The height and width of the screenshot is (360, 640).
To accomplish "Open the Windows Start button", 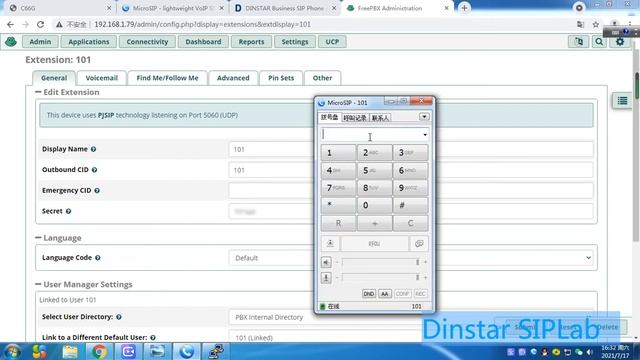I will pyautogui.click(x=12, y=351).
